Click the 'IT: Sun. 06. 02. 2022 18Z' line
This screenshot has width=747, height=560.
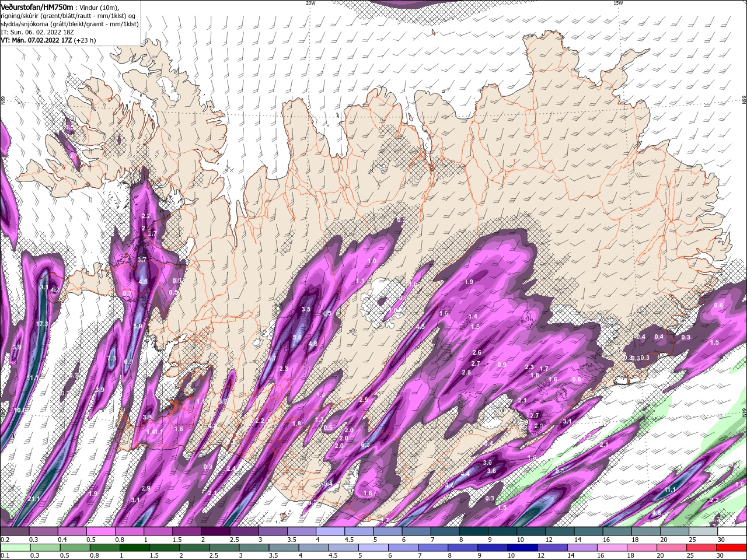pyautogui.click(x=36, y=32)
